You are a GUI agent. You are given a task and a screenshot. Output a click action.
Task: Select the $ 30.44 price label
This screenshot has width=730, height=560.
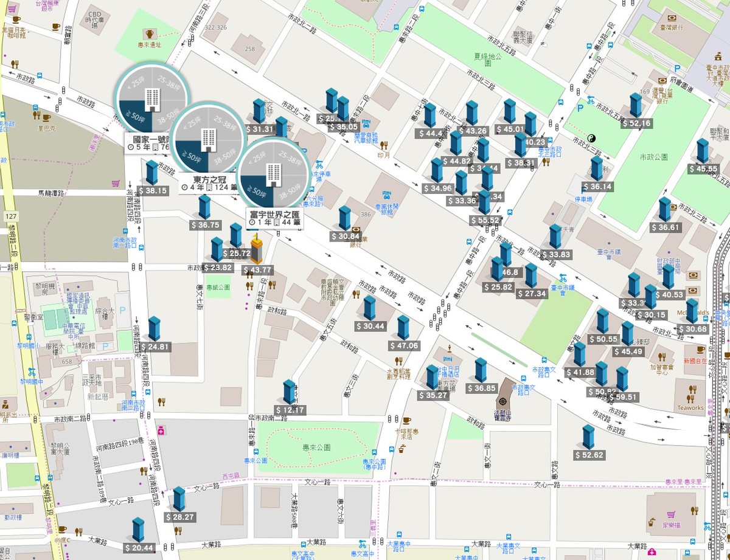tap(370, 326)
